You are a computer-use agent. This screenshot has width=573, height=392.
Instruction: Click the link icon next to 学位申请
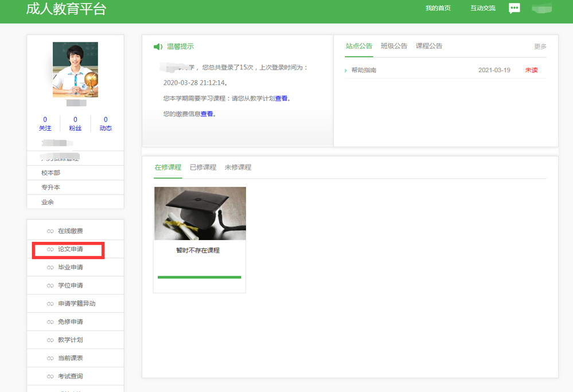(50, 285)
